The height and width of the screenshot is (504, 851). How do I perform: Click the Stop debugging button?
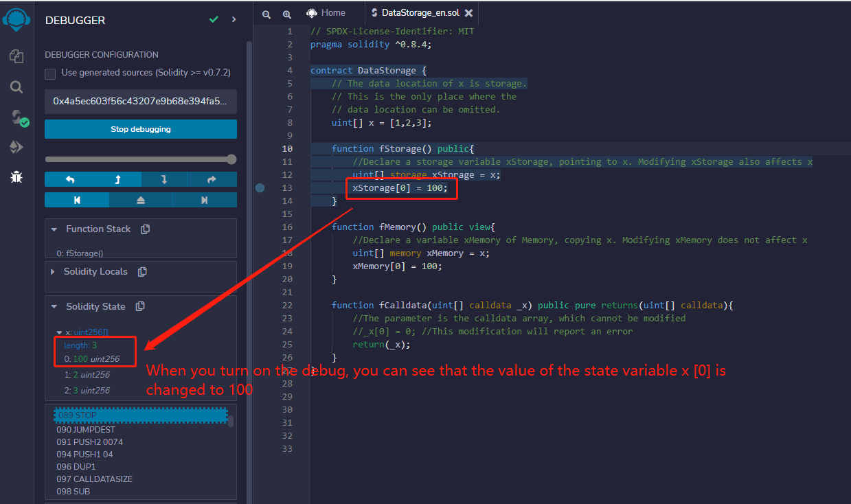pos(141,129)
